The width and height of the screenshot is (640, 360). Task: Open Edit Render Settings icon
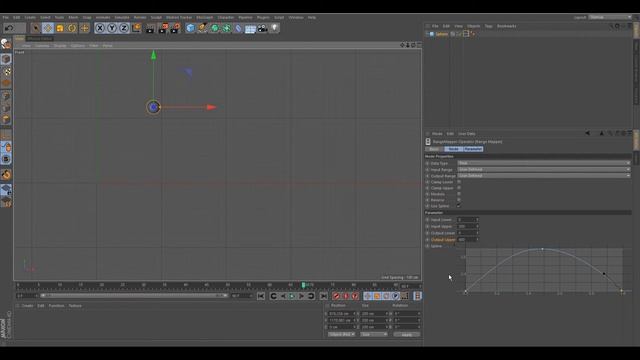(x=175, y=28)
